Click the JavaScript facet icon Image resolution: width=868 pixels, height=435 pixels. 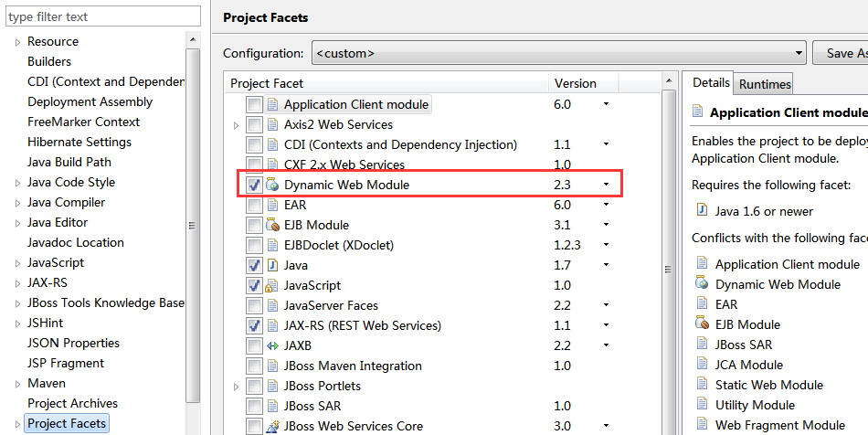(271, 285)
